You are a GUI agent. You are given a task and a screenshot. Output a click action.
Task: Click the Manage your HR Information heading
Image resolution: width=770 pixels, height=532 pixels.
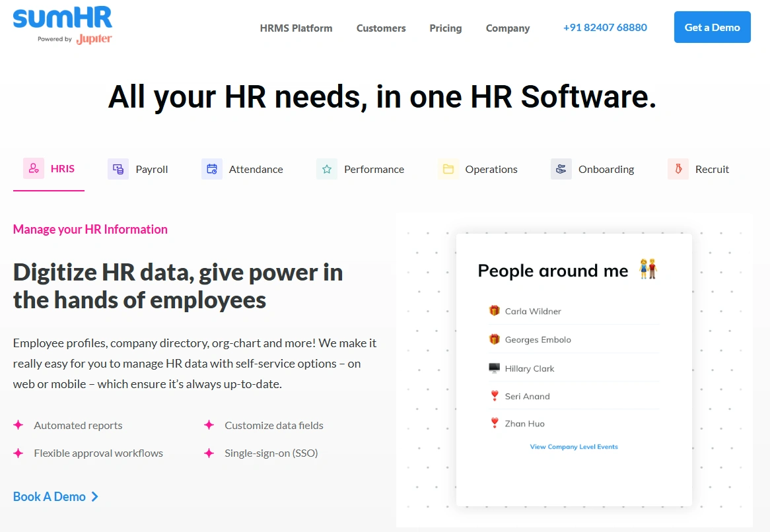(x=90, y=229)
